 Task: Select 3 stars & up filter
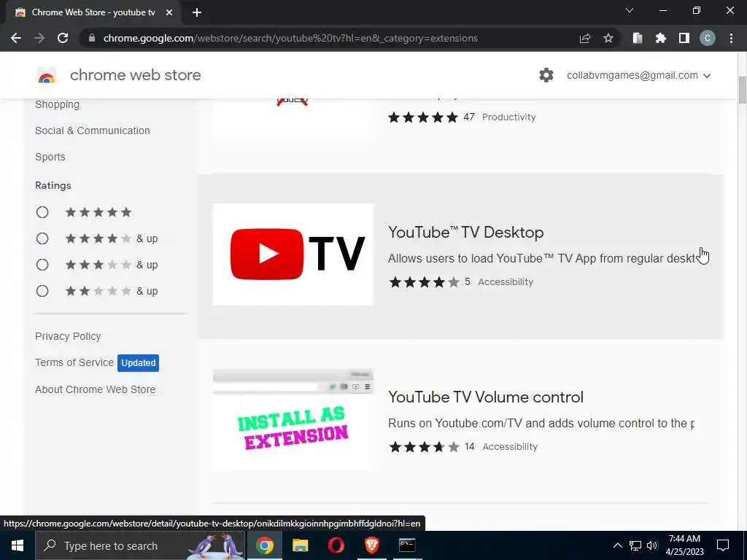(42, 264)
